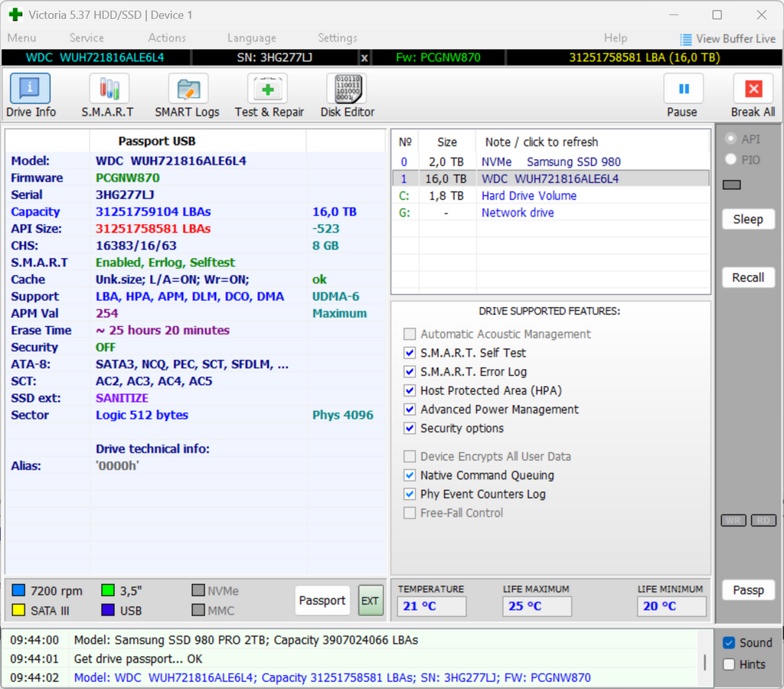Click the Break All red X icon
Viewport: 784px width, 689px height.
click(753, 89)
